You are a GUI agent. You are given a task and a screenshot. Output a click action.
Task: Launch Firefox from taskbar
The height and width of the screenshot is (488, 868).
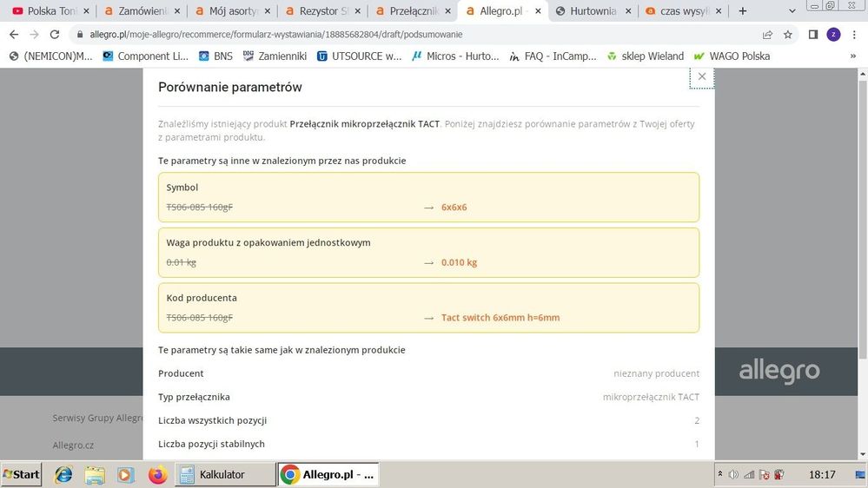[x=157, y=475]
